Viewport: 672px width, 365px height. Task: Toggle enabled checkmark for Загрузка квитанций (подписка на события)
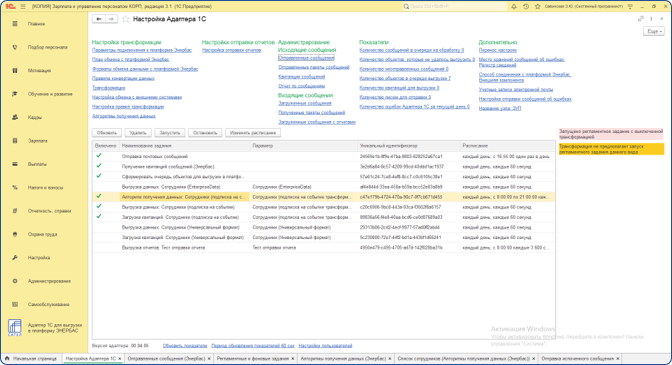coord(99,216)
